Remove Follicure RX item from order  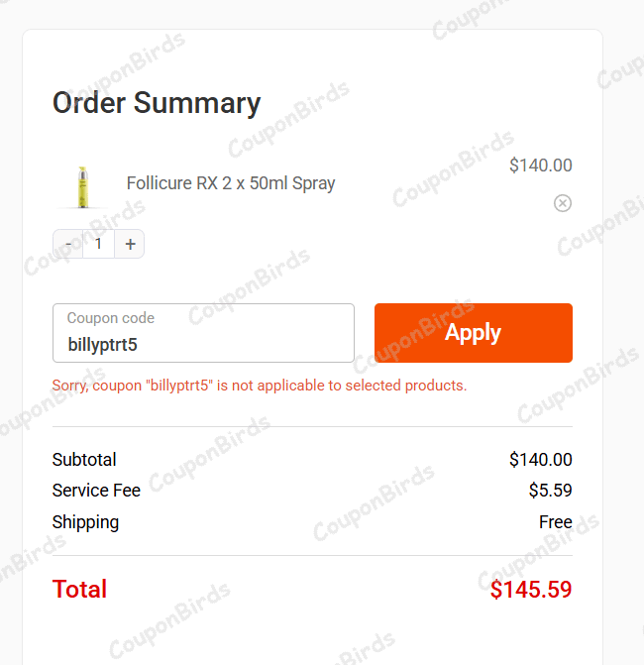[562, 203]
